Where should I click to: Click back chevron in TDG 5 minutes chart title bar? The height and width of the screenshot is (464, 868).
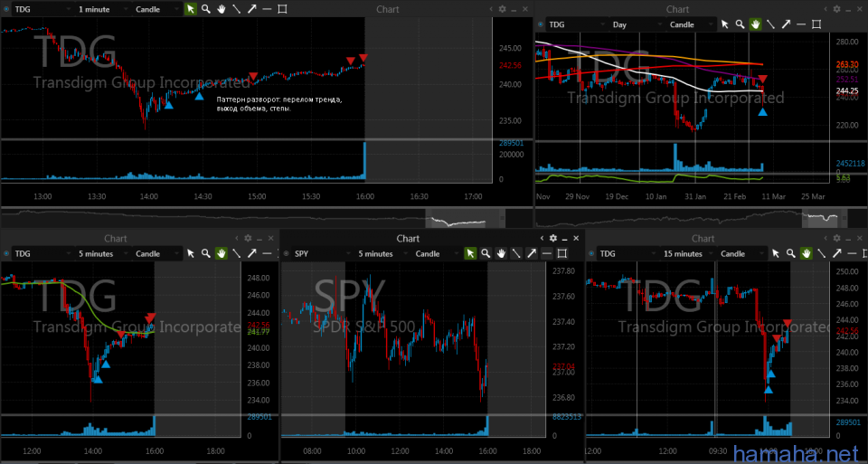[236, 238]
